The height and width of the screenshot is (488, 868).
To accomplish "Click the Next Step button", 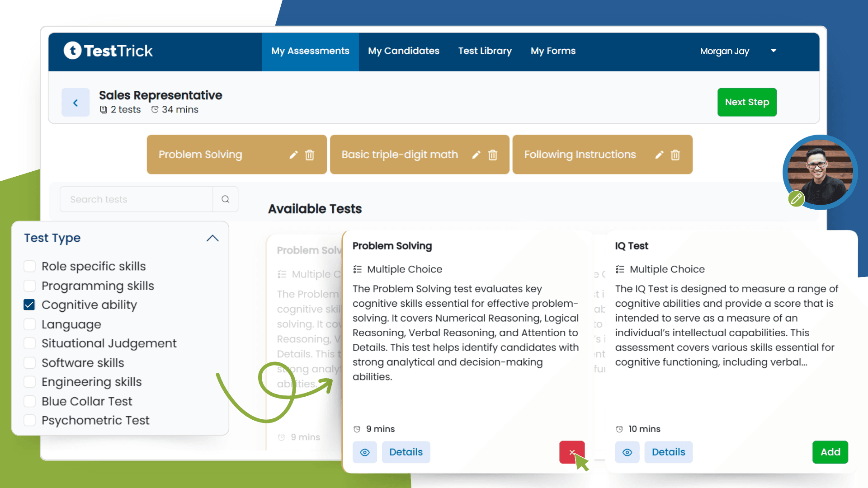I will click(747, 102).
